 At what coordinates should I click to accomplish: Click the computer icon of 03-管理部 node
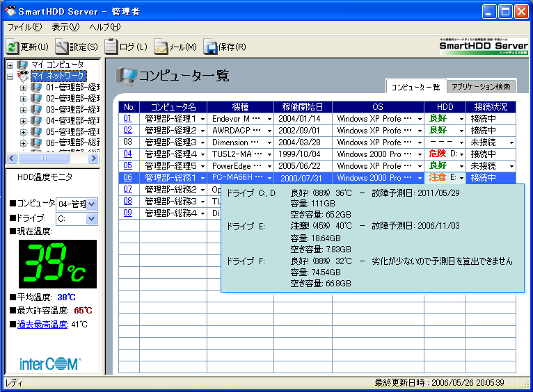[35, 110]
